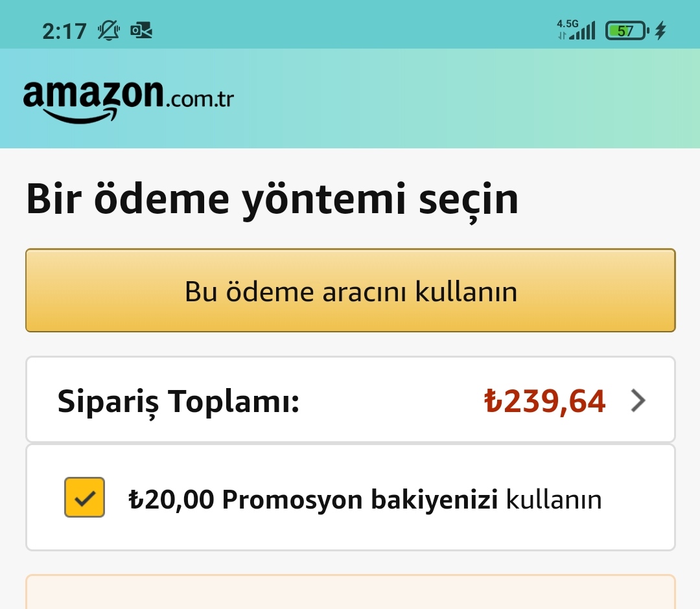Tap the Bir ödeme yöntemi seçin heading

[272, 200]
